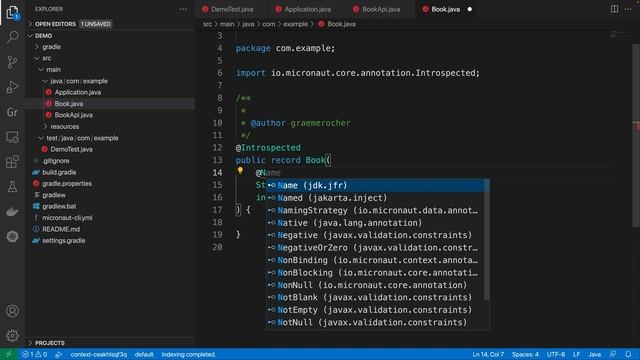Open the Extensions view icon

coord(13,162)
